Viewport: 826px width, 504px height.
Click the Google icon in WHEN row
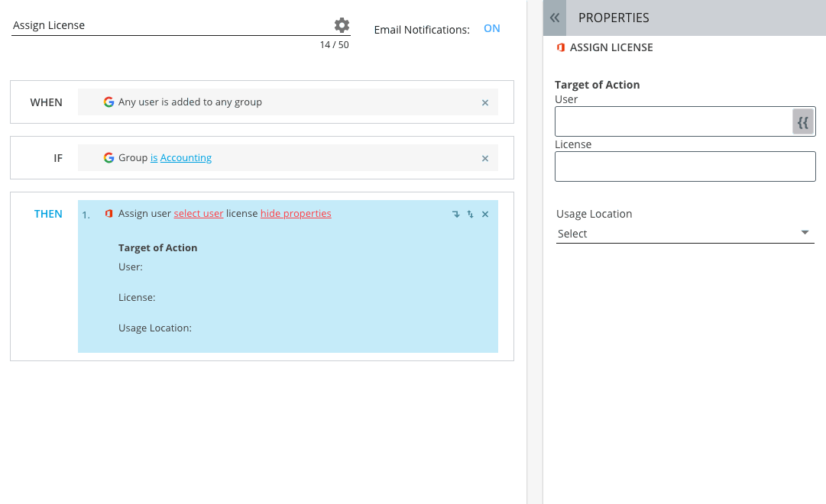109,102
